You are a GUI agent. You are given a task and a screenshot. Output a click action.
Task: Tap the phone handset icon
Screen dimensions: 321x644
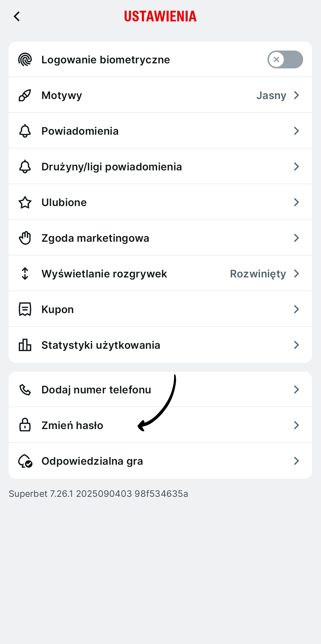25,389
